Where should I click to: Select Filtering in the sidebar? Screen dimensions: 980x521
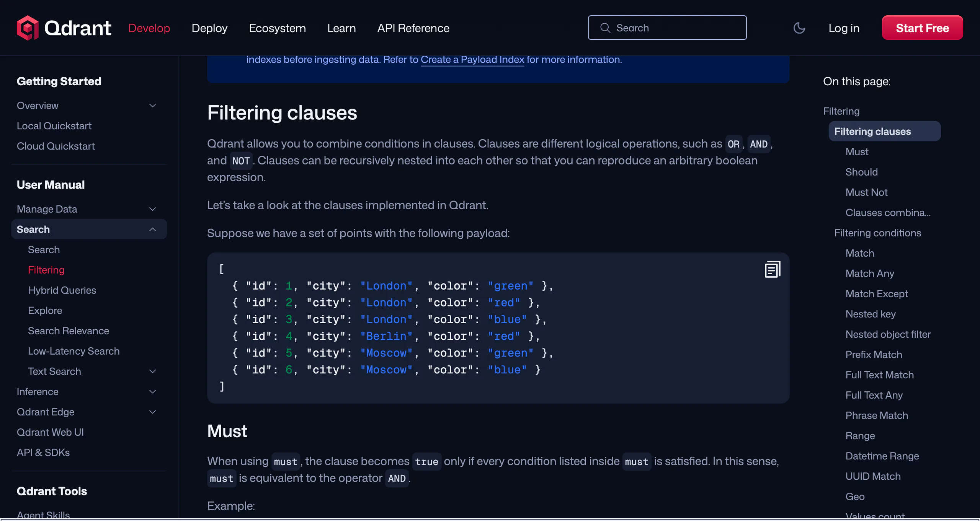[x=46, y=270]
